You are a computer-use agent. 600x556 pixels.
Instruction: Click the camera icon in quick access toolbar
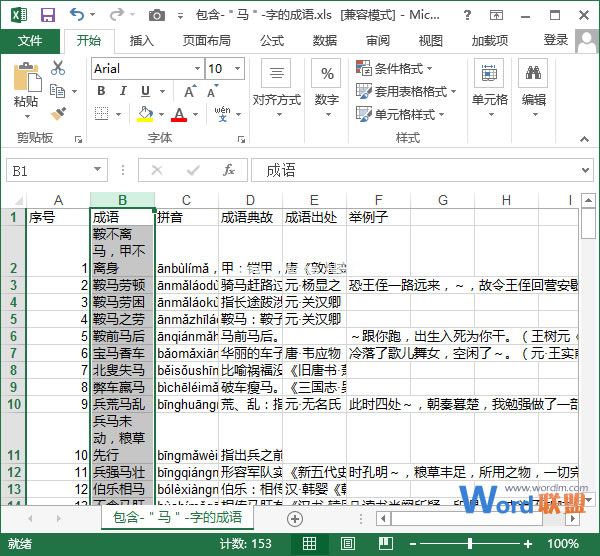point(156,15)
